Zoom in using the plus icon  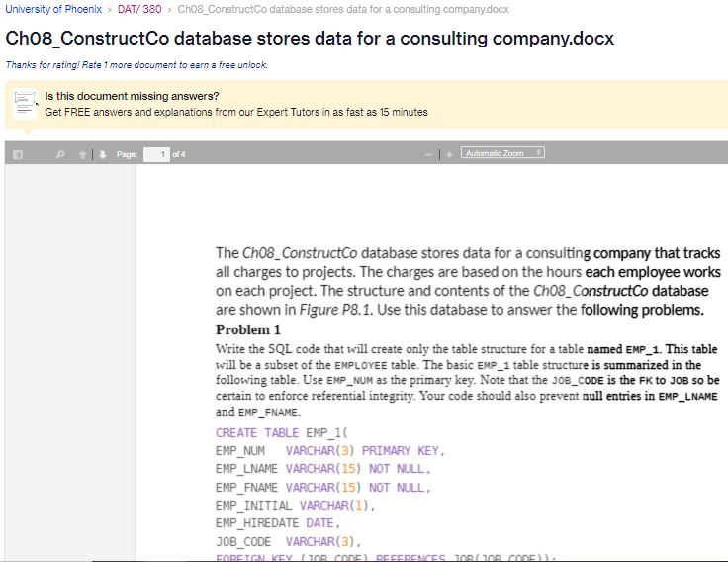(449, 154)
